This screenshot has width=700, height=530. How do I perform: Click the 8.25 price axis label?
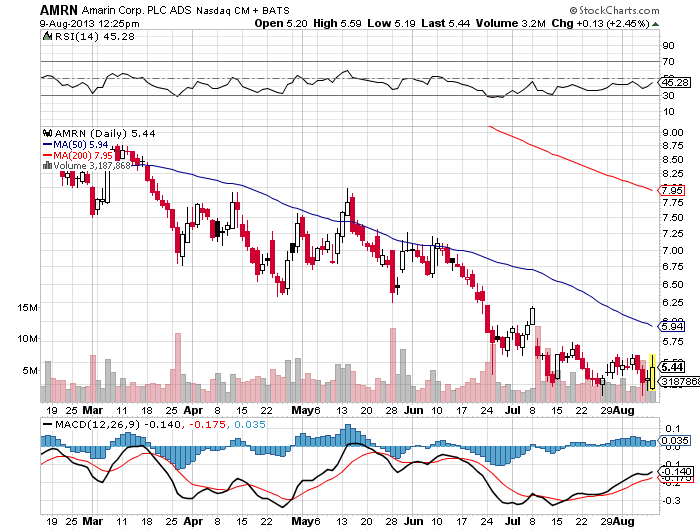[x=673, y=174]
